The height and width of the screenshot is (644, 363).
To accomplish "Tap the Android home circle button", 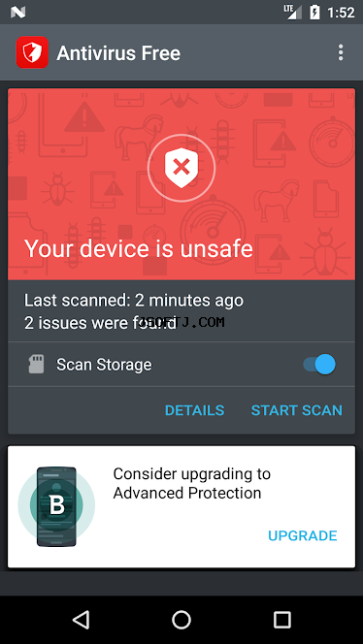I will 181,620.
